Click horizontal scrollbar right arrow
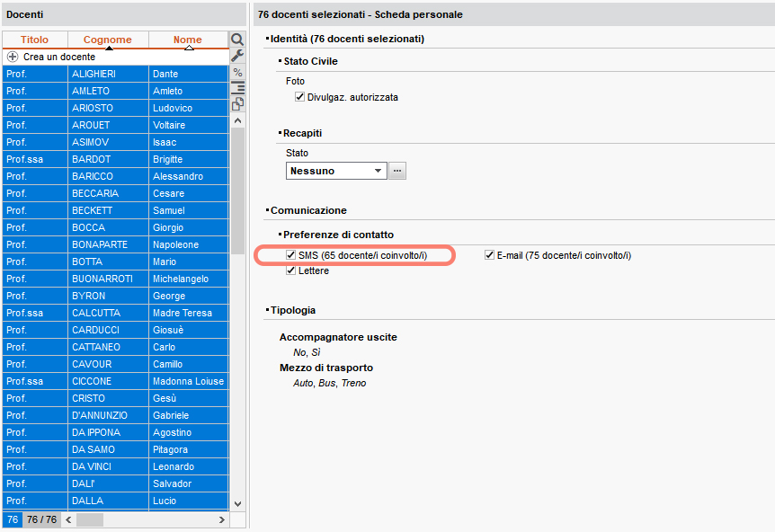This screenshot has height=532, width=775. (221, 519)
